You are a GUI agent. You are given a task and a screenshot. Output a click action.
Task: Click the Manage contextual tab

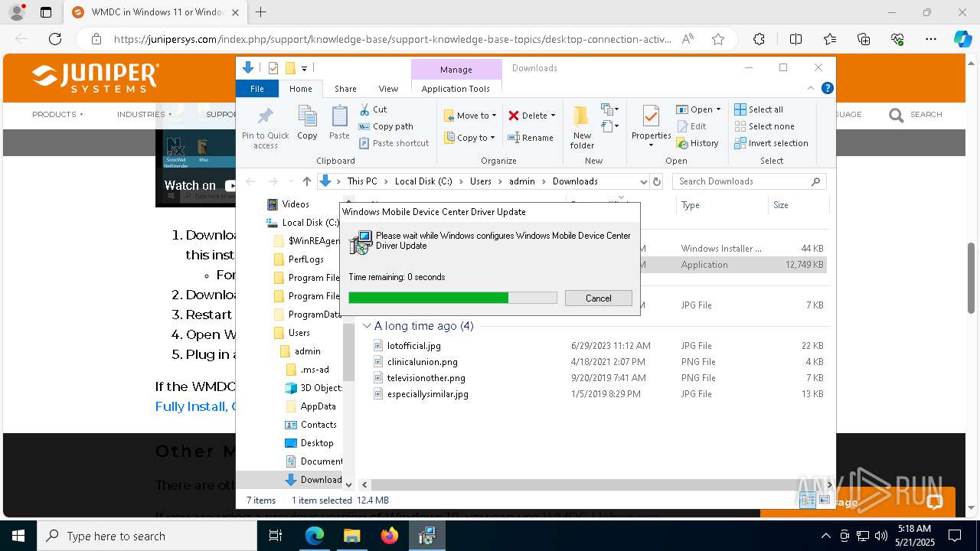tap(456, 69)
